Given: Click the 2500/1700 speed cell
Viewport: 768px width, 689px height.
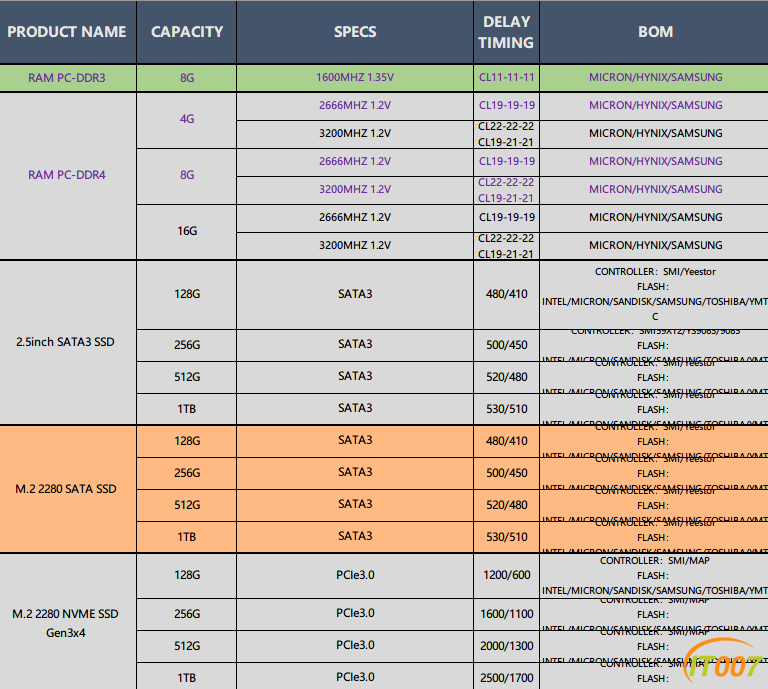Looking at the screenshot, I should click(x=506, y=677).
